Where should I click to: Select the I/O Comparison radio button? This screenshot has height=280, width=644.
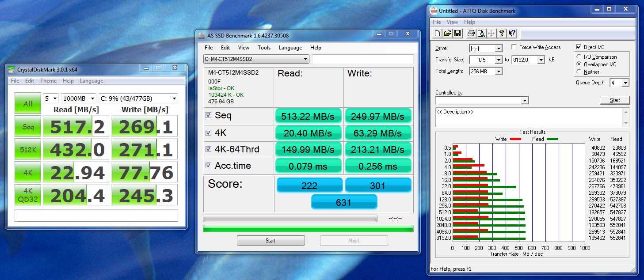(579, 57)
